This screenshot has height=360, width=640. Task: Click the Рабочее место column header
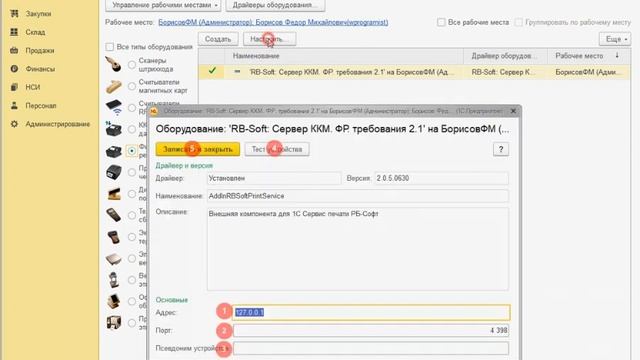[588, 56]
